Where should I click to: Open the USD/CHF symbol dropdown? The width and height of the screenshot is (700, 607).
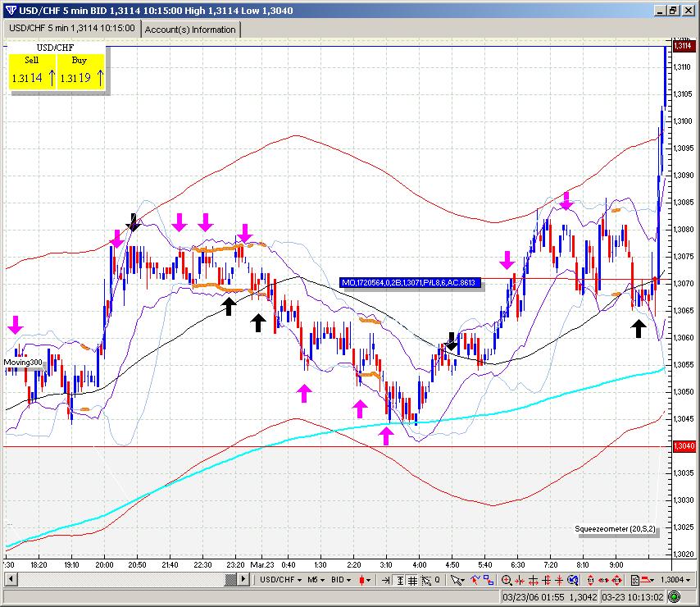pyautogui.click(x=279, y=580)
